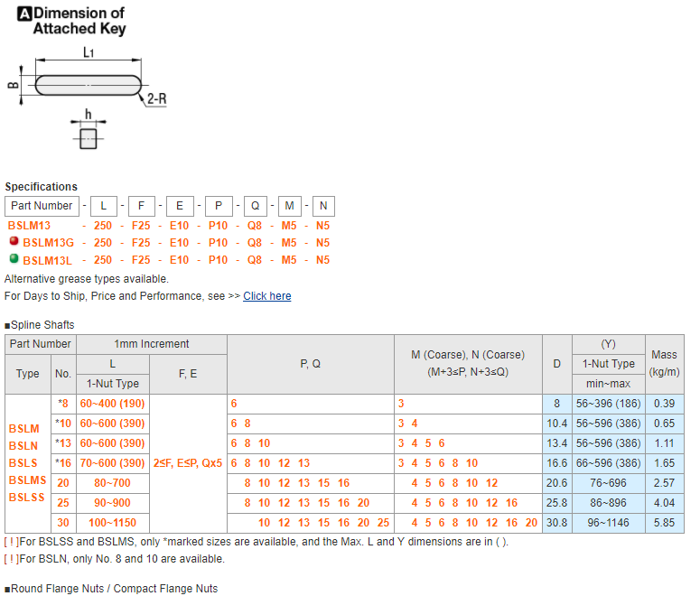
Task: Click the '*16' No. cell
Action: click(63, 463)
